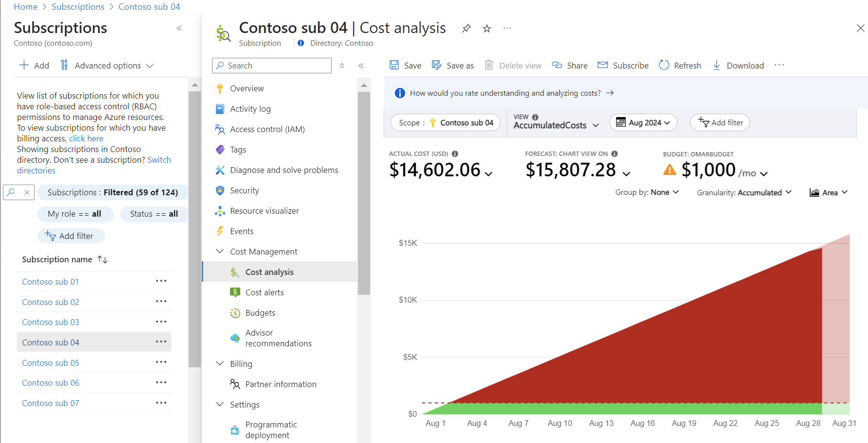Click the Resource visualizer icon
The height and width of the screenshot is (443, 868).
click(x=220, y=210)
